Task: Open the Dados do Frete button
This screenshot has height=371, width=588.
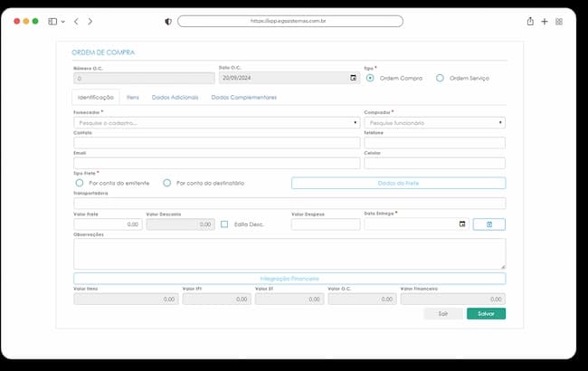Action: (x=398, y=183)
